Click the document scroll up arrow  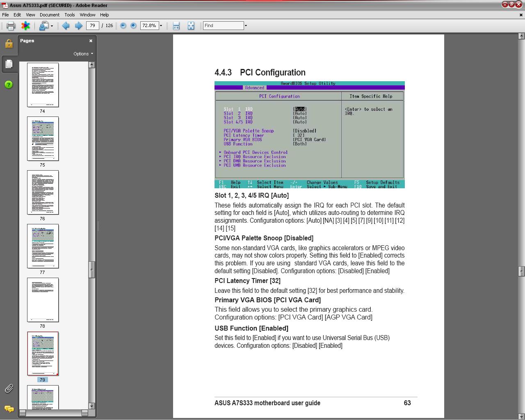pos(521,37)
